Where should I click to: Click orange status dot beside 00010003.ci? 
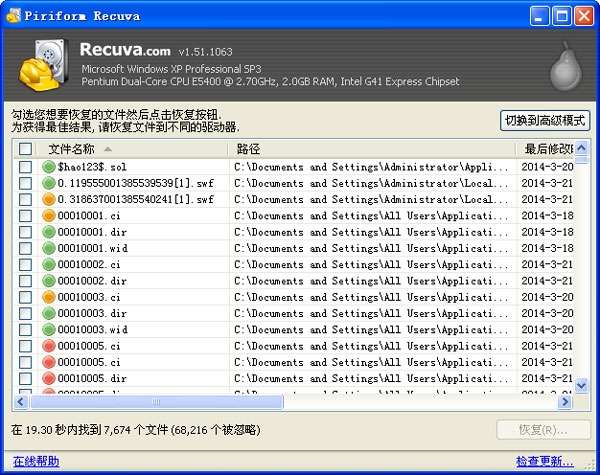tap(49, 297)
